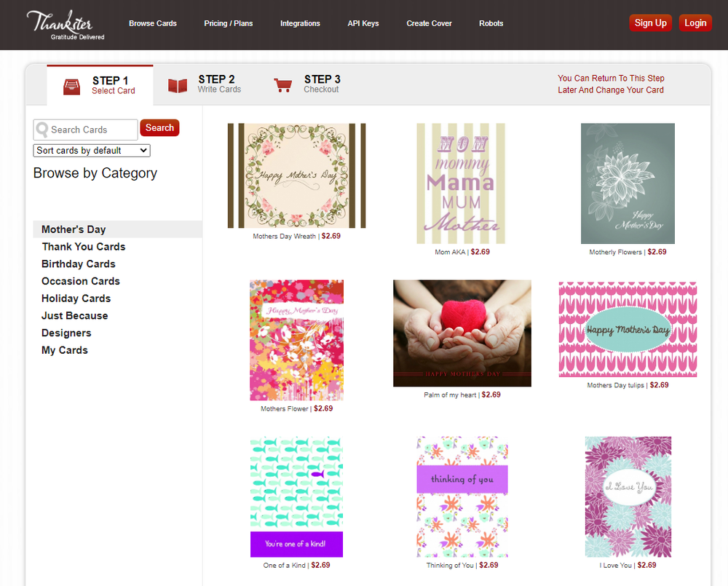Select the Mother's Day category
Screen dimensions: 728x586
(117, 229)
